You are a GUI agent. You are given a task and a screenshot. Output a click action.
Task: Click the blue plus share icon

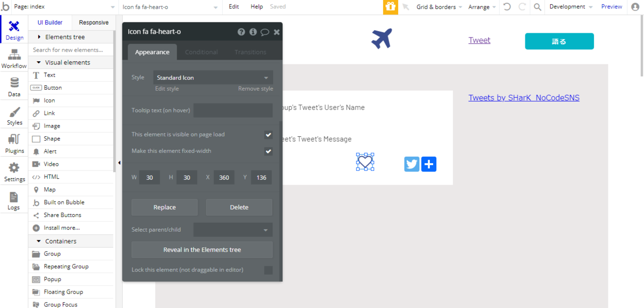coord(429,164)
